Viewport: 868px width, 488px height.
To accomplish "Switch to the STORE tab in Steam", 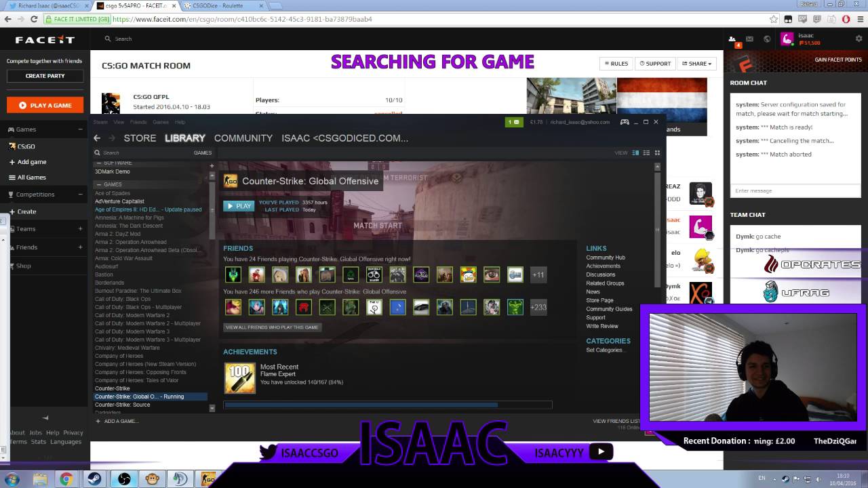I will [x=140, y=138].
